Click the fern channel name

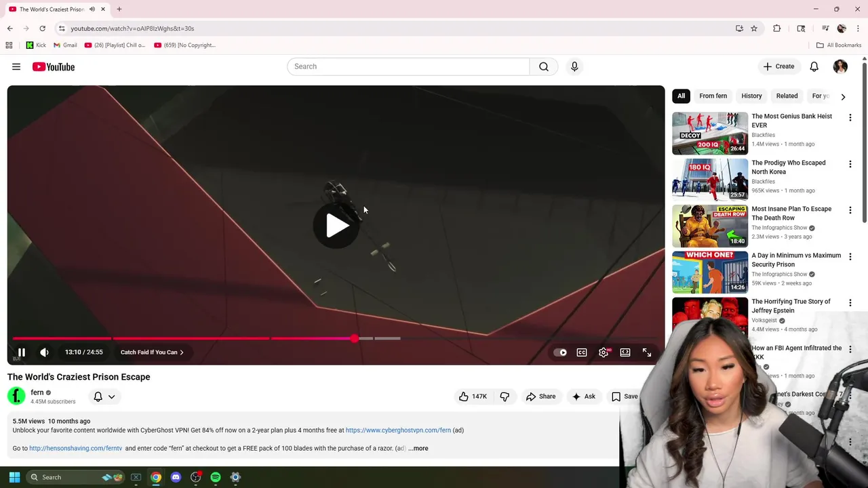click(x=37, y=392)
